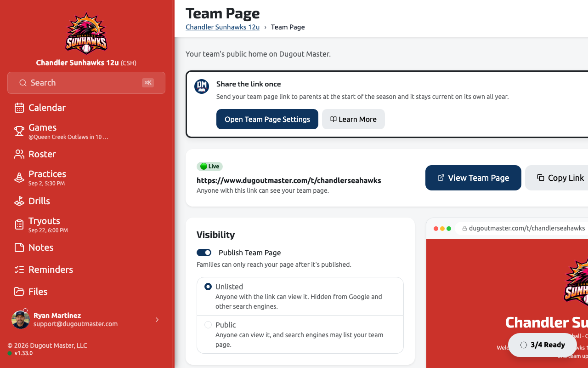
Task: Click the ⌘K shortcut badge
Action: coord(148,83)
